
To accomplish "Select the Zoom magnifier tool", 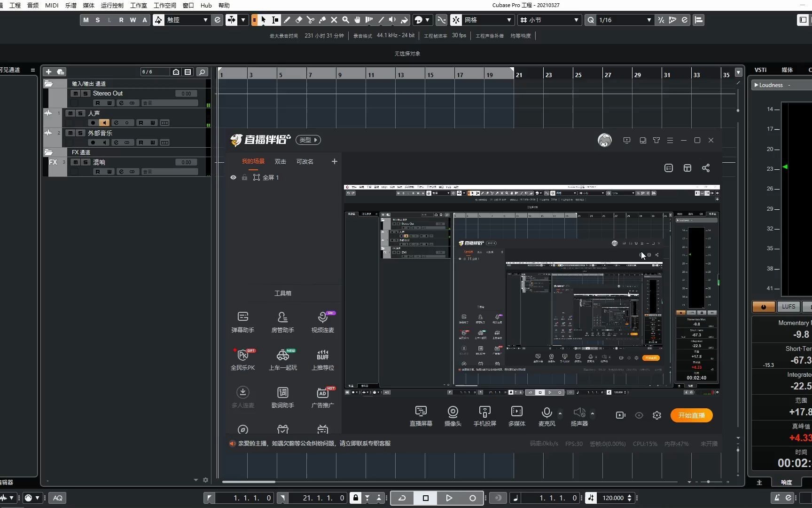I will coord(346,20).
